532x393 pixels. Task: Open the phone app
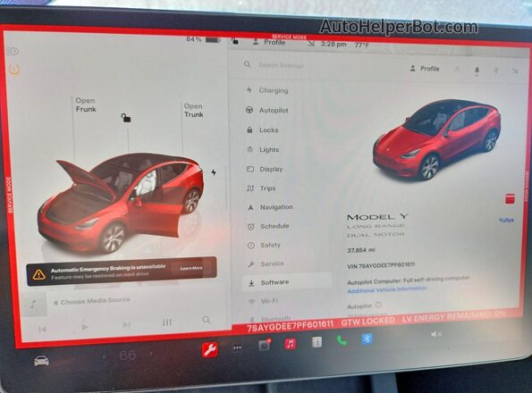342,340
